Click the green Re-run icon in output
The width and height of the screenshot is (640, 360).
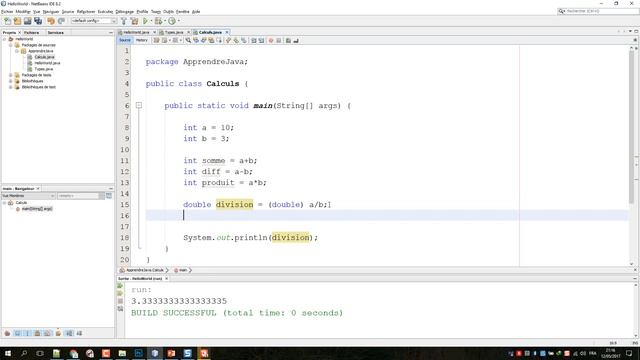(120, 286)
